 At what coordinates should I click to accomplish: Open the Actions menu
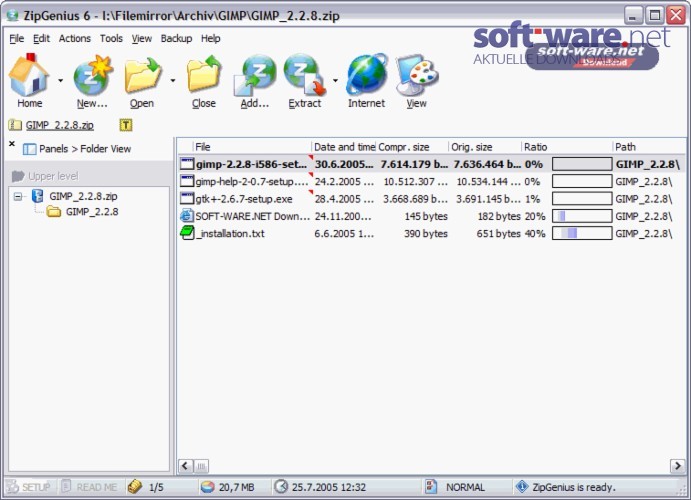(74, 39)
